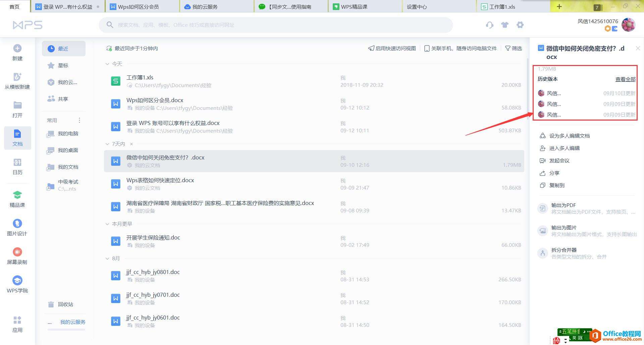
Task: Click the 分享 share icon
Action: click(542, 173)
